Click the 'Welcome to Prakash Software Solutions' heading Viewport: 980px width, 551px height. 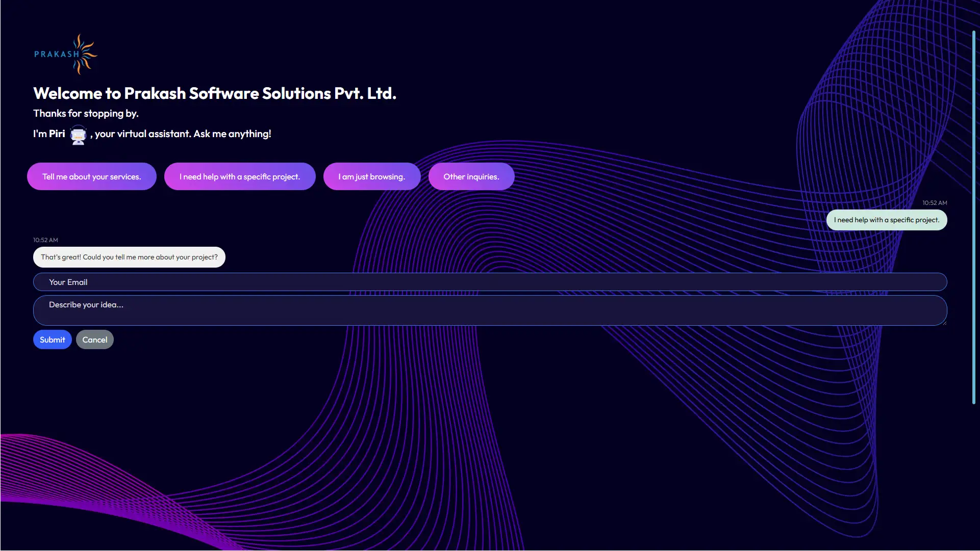215,93
